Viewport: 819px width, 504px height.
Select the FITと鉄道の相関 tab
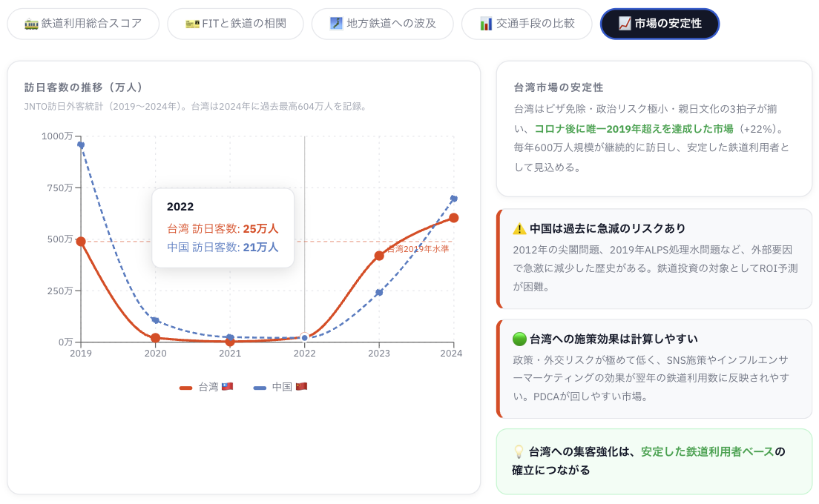tap(235, 23)
